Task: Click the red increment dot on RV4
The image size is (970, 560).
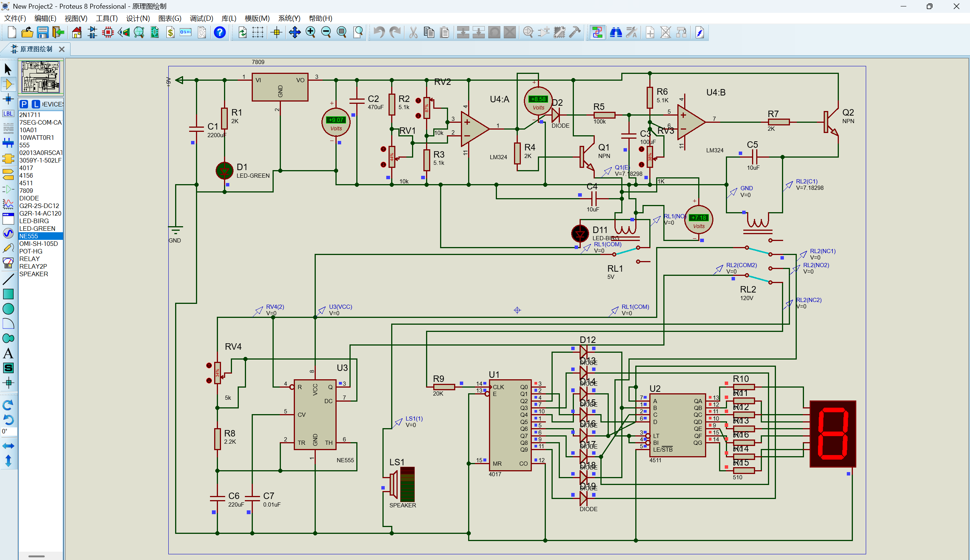Action: tap(209, 365)
